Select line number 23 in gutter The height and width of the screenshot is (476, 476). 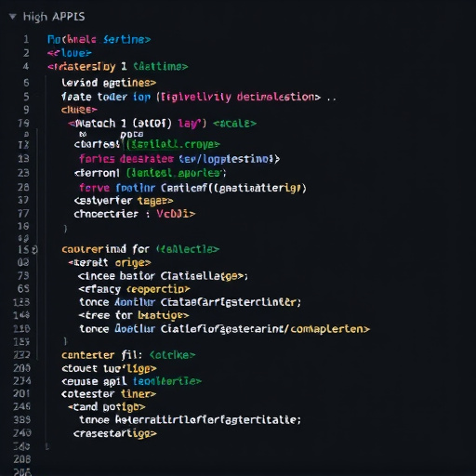click(x=23, y=172)
